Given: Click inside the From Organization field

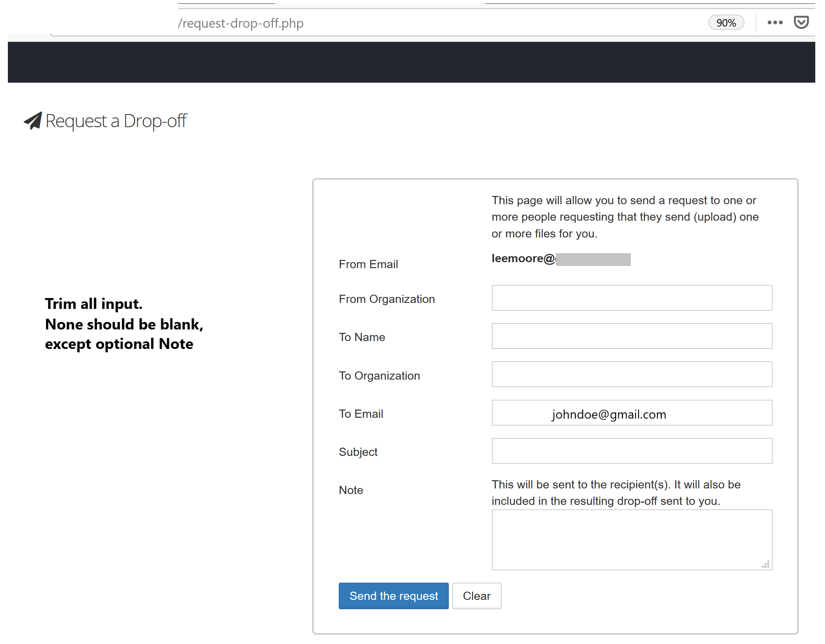Looking at the screenshot, I should [631, 298].
